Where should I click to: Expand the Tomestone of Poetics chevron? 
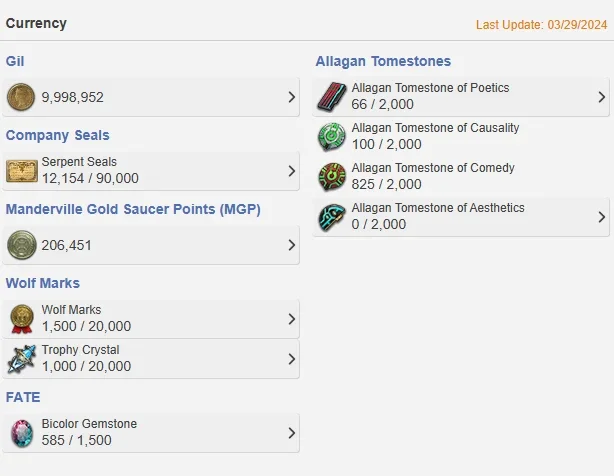[x=602, y=97]
